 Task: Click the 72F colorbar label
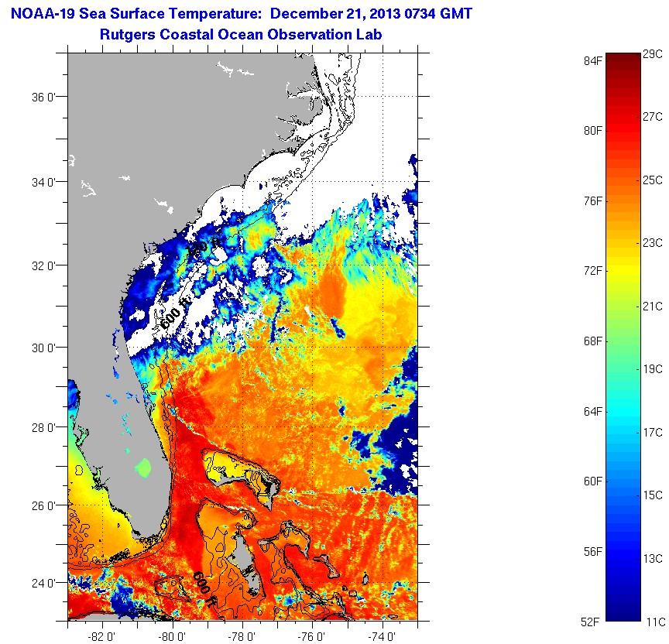pyautogui.click(x=592, y=271)
